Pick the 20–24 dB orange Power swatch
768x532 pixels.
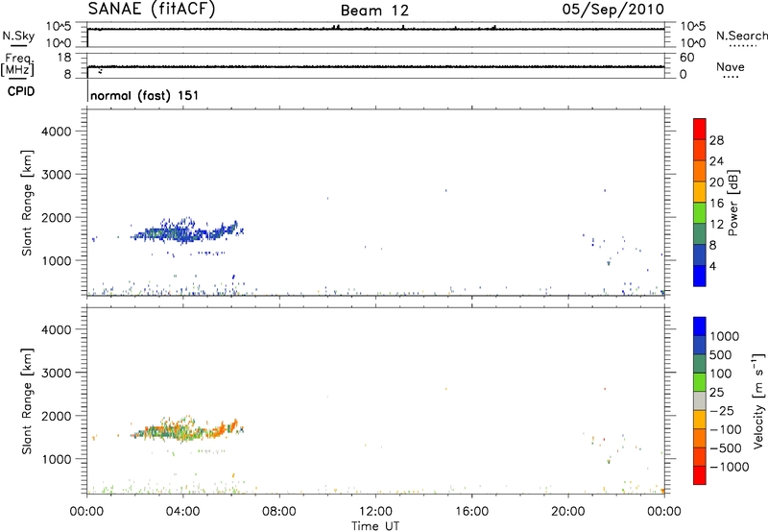(x=700, y=171)
